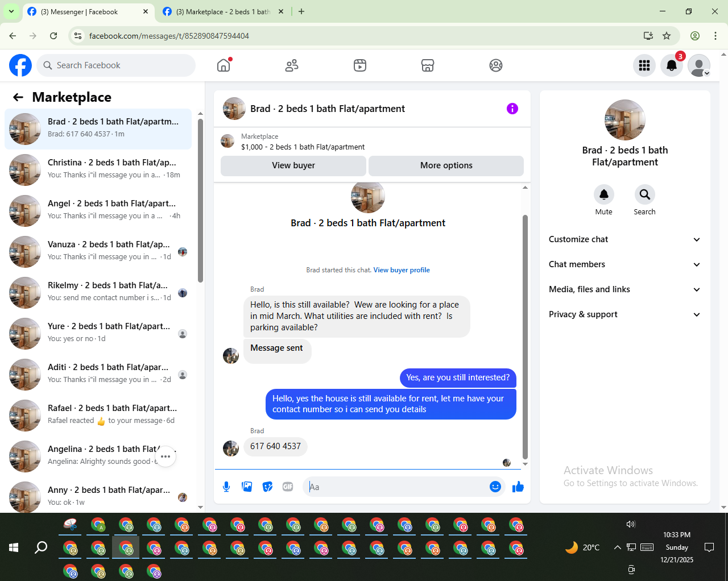The height and width of the screenshot is (581, 728).
Task: Open the tab search dropdown arrow
Action: pos(11,11)
